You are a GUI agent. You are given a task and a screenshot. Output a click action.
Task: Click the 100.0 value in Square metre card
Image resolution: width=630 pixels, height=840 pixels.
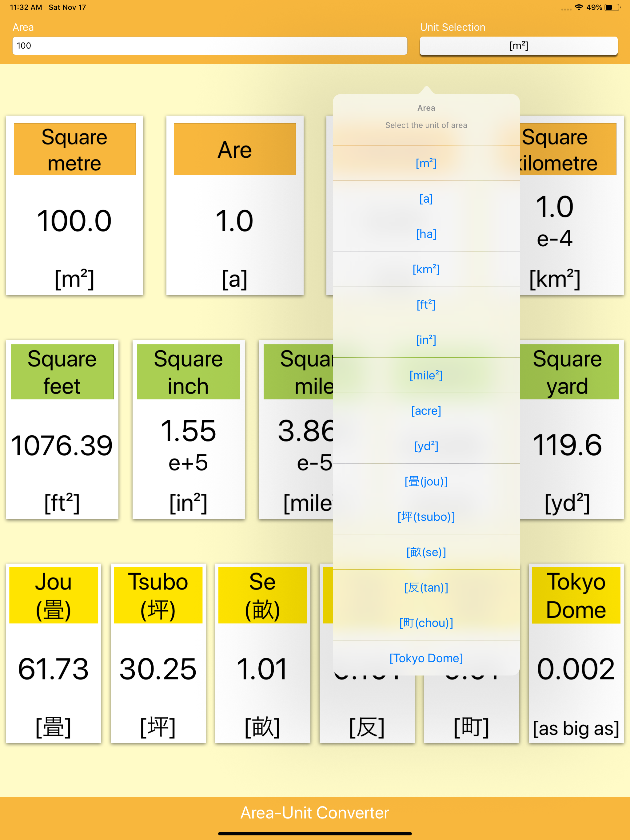pos(74,221)
